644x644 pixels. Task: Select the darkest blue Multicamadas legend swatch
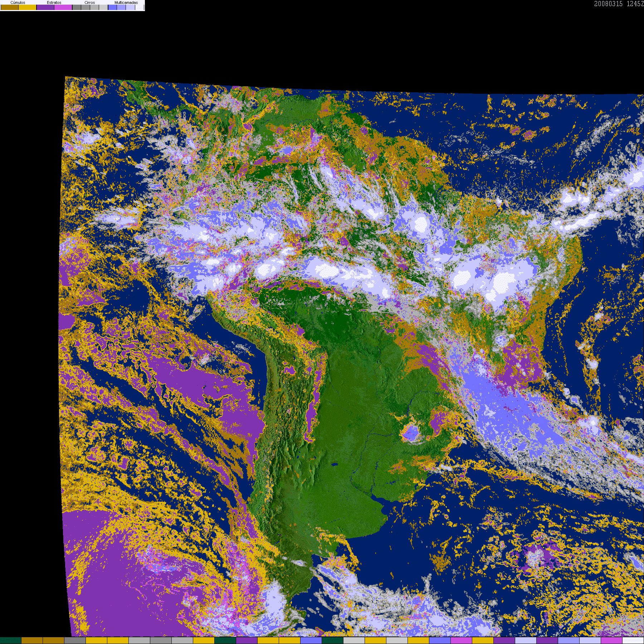click(112, 7)
